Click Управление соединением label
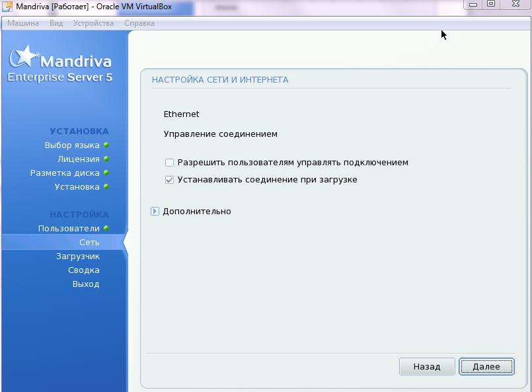 click(x=221, y=134)
